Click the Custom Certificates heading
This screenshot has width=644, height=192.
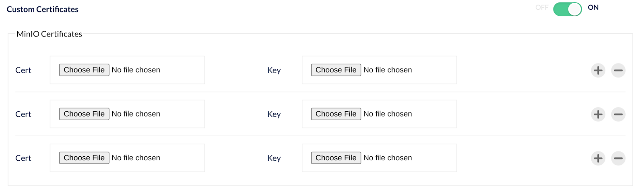click(43, 9)
